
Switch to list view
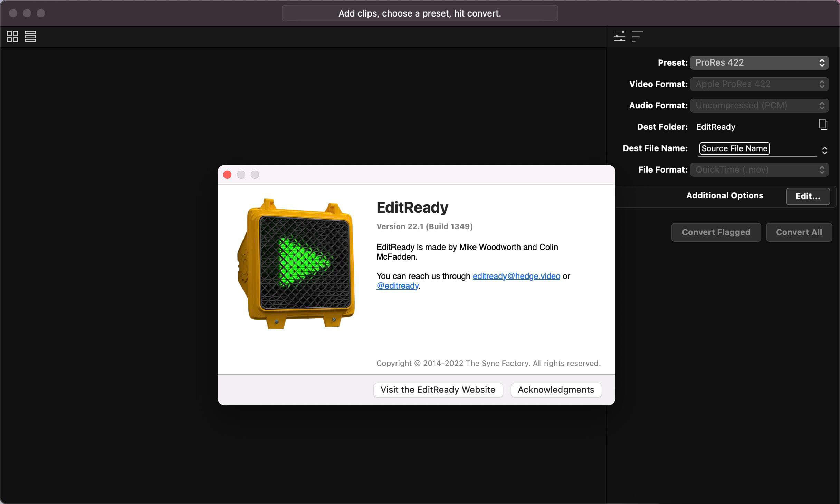coord(30,37)
